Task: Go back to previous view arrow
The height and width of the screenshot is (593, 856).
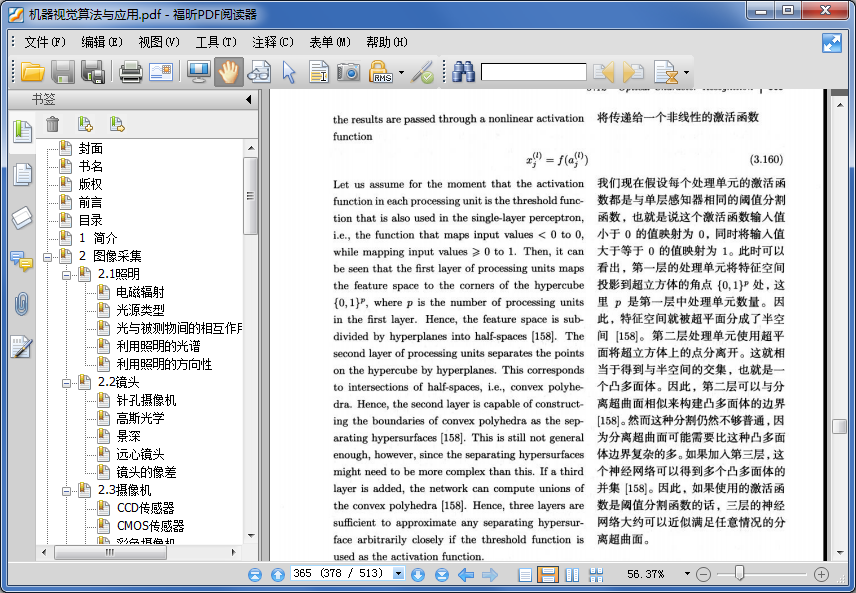Action: [466, 574]
